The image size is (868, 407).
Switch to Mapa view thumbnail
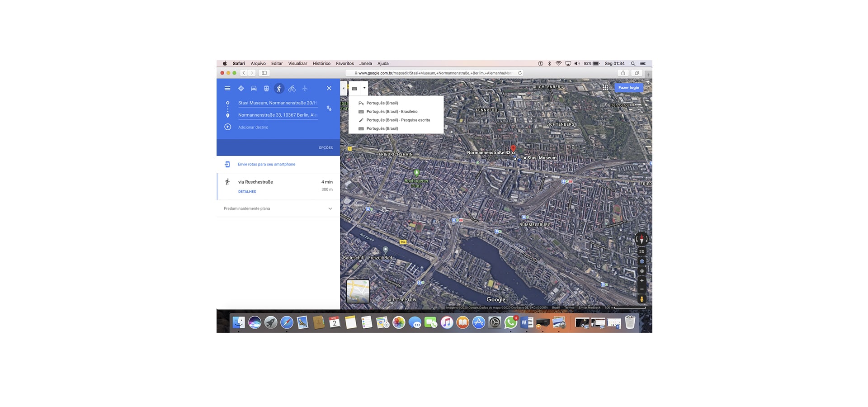pos(358,291)
